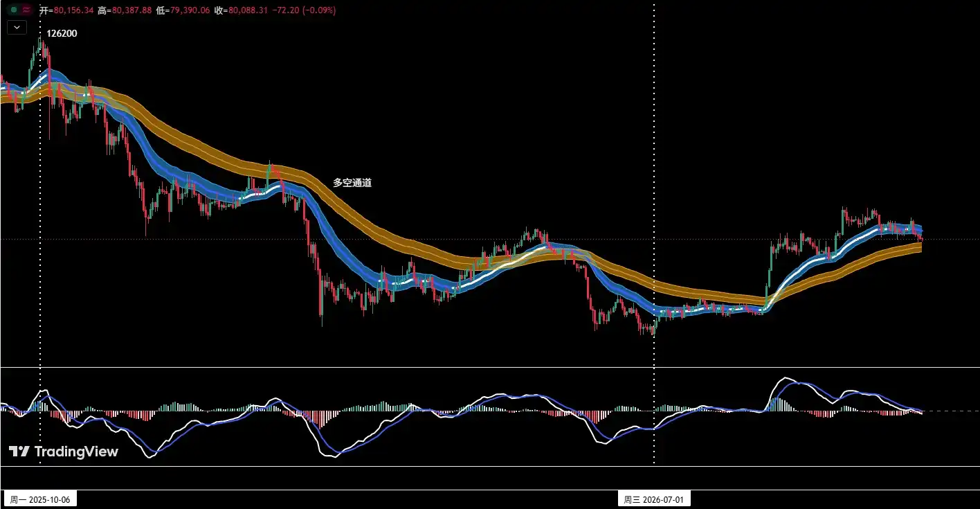Image resolution: width=980 pixels, height=509 pixels.
Task: Click the open price value 80,156.34
Action: (x=74, y=10)
